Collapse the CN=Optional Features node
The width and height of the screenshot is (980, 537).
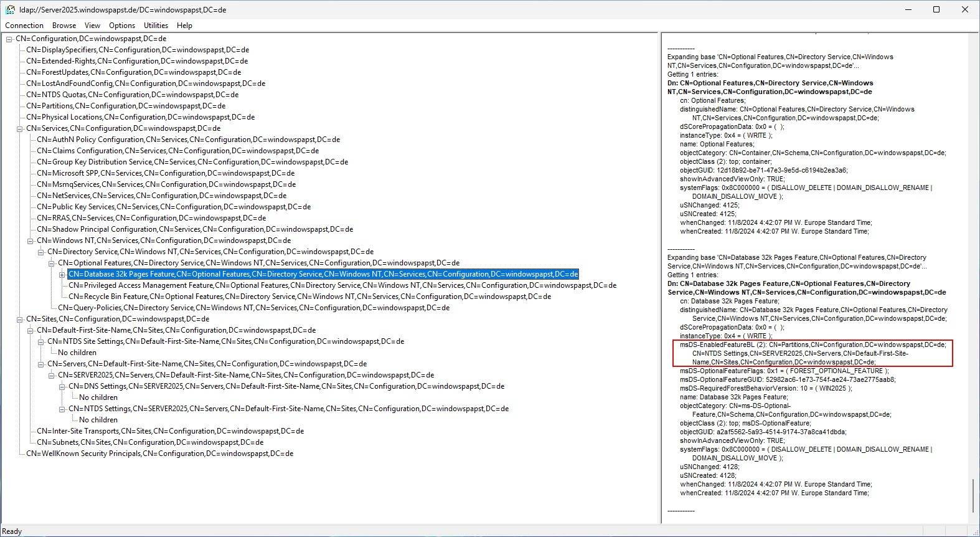(52, 264)
